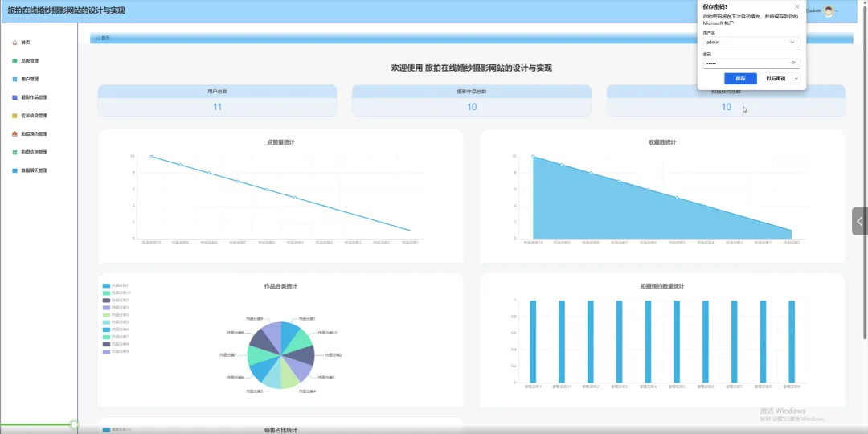868x434 pixels.
Task: Click the 收藏数统计 chart title
Action: coord(662,142)
